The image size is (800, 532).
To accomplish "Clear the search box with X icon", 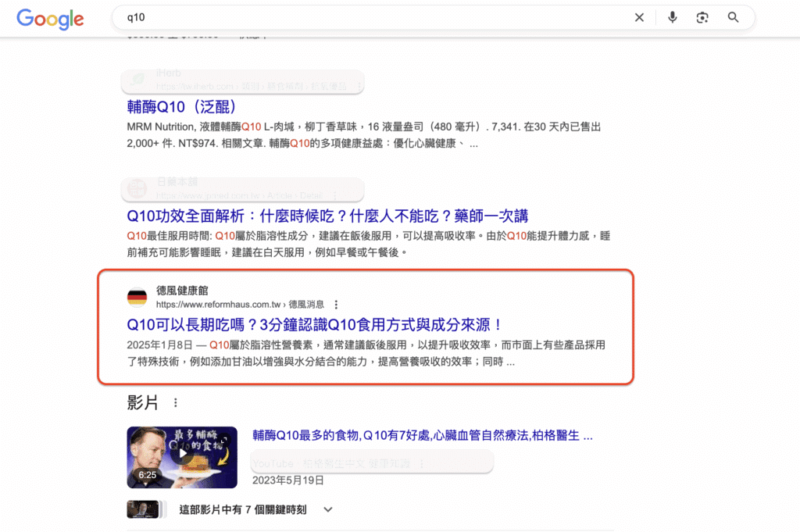I will point(639,17).
